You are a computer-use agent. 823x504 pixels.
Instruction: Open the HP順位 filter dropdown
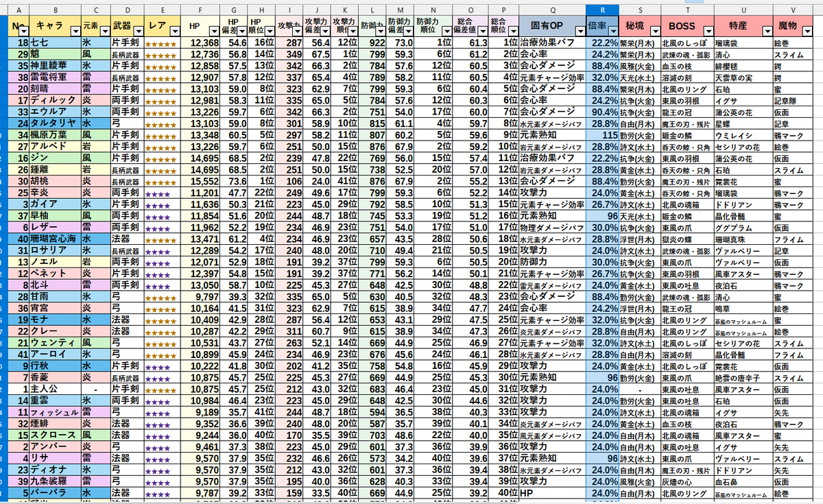(x=271, y=30)
